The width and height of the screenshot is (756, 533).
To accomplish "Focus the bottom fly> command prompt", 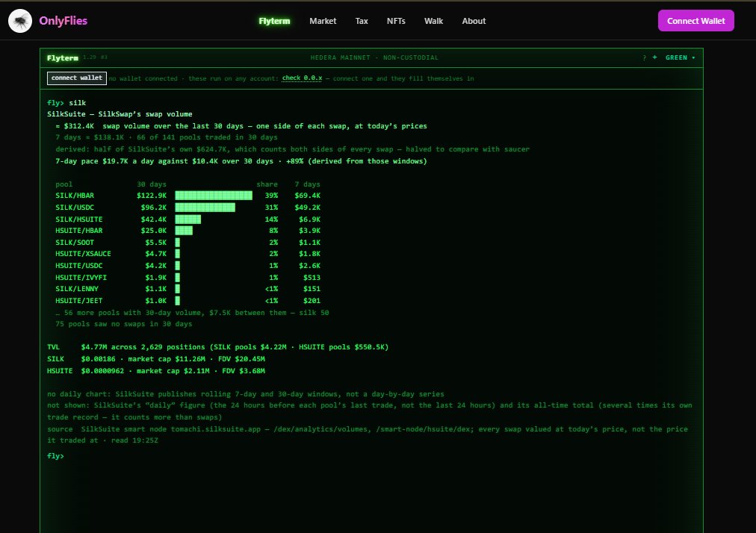I will point(55,456).
